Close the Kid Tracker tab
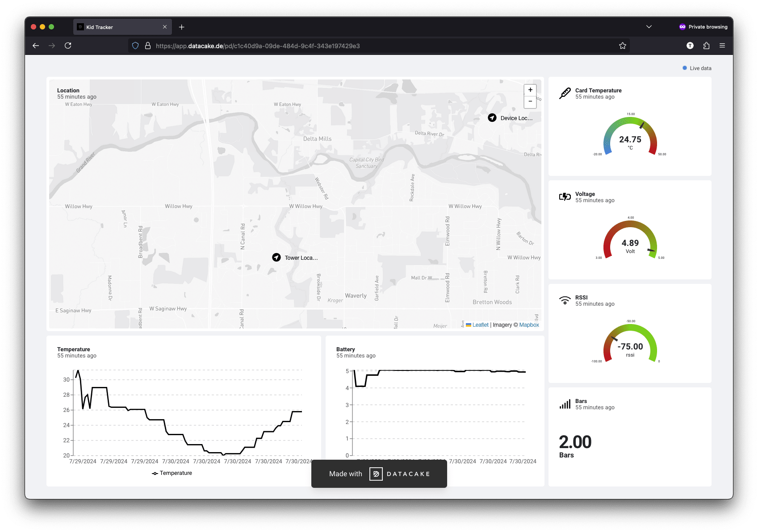Image resolution: width=758 pixels, height=532 pixels. coord(165,27)
